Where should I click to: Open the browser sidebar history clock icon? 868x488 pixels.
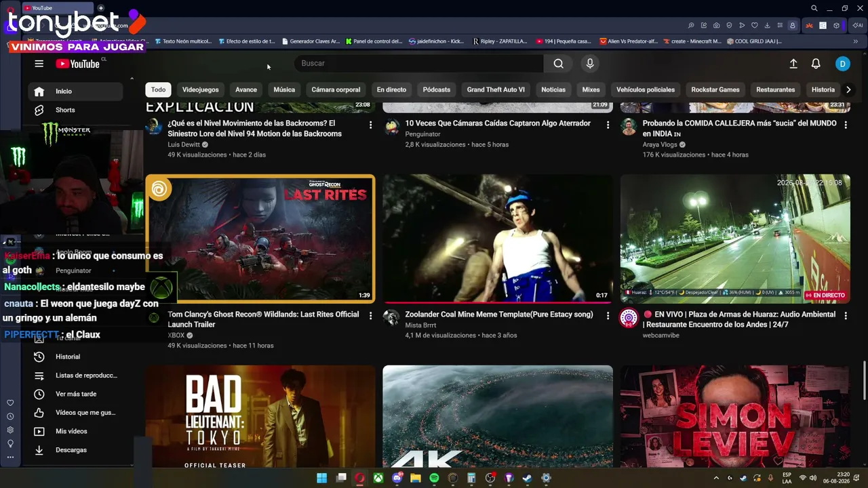click(10, 416)
